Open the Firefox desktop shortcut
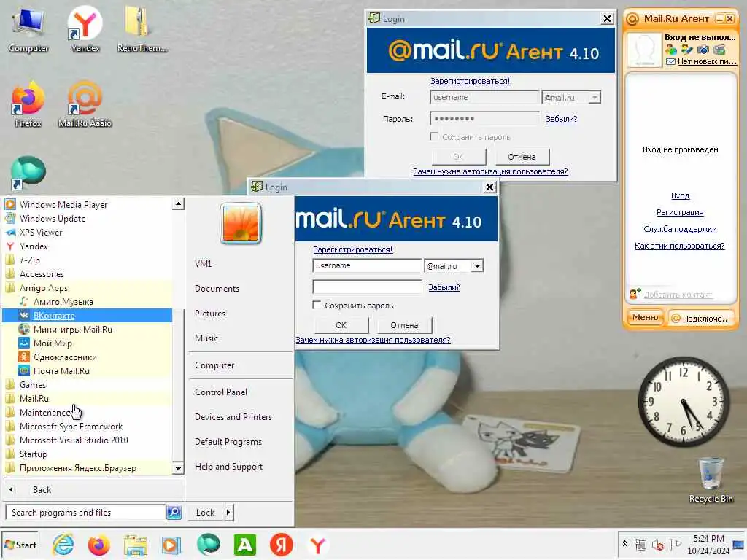 [28, 105]
